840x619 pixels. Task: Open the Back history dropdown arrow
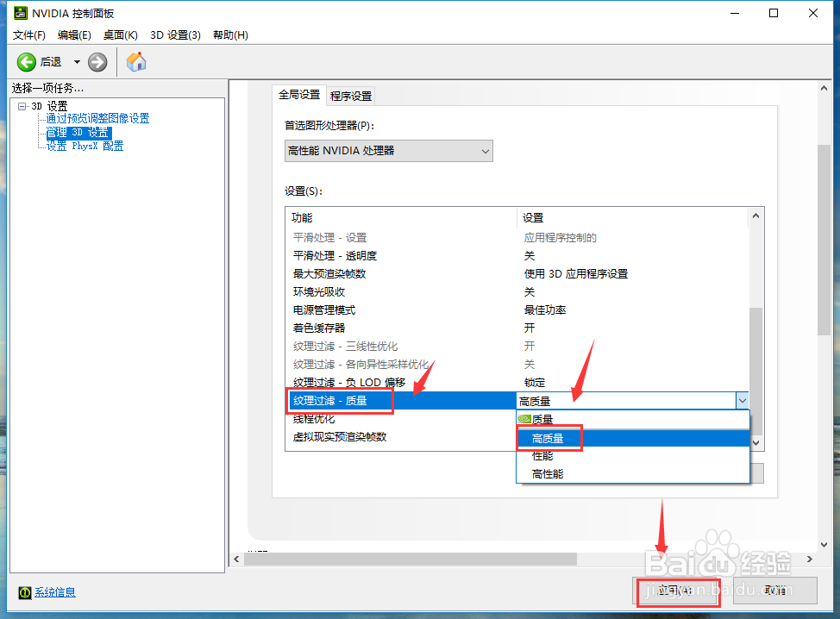click(x=77, y=62)
